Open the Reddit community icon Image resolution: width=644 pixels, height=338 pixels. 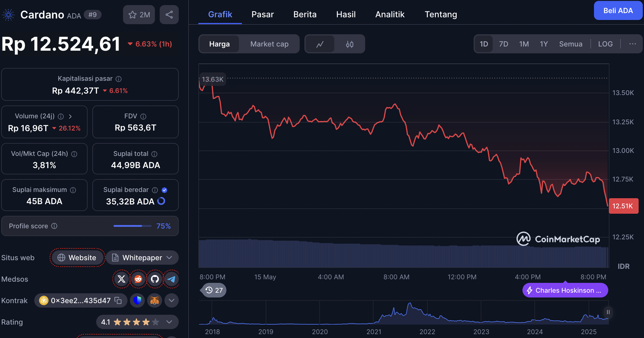coord(138,279)
